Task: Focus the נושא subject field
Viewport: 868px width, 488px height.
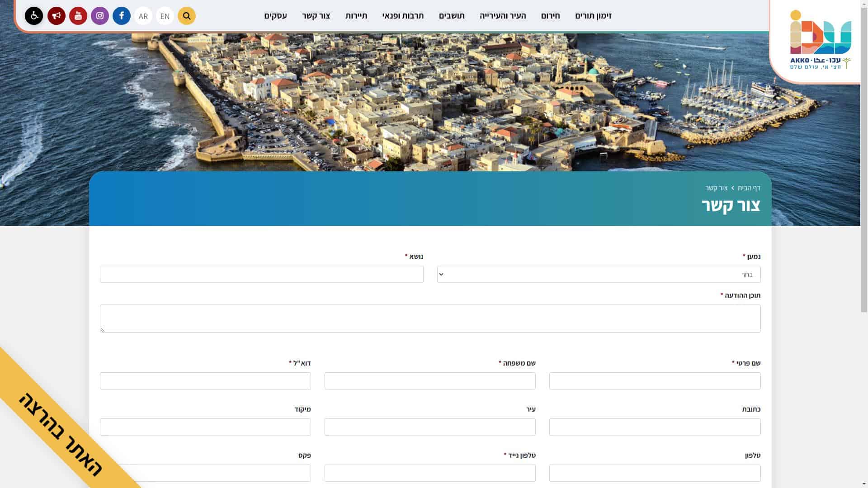Action: click(262, 274)
